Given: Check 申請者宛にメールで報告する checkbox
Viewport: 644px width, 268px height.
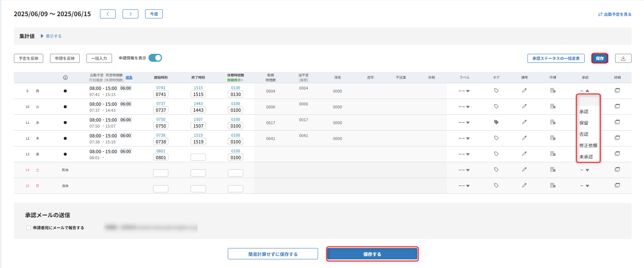Looking at the screenshot, I should [29, 228].
